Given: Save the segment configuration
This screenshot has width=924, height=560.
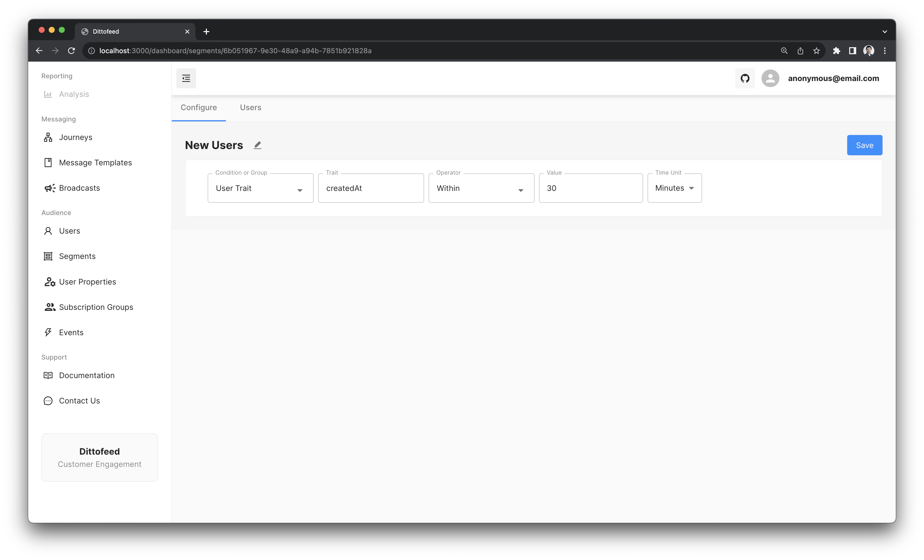Looking at the screenshot, I should [864, 145].
